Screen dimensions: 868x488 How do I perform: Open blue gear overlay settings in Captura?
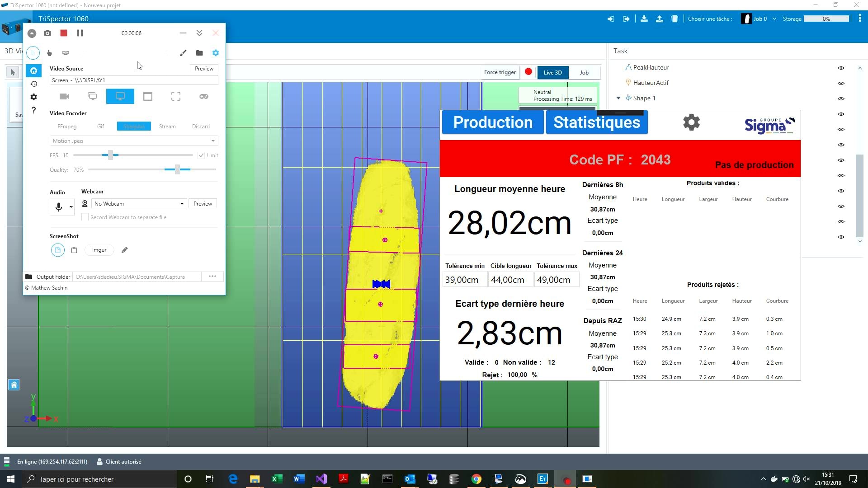point(216,53)
